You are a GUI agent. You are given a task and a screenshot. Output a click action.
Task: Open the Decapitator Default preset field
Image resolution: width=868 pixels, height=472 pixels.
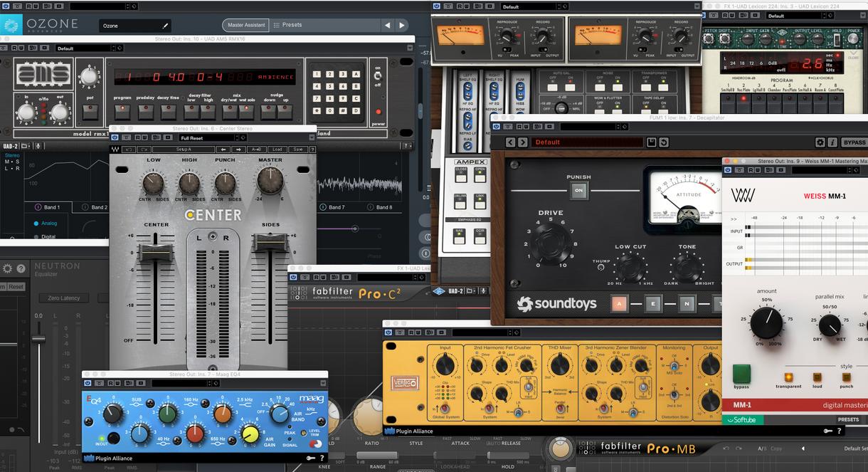(x=587, y=142)
